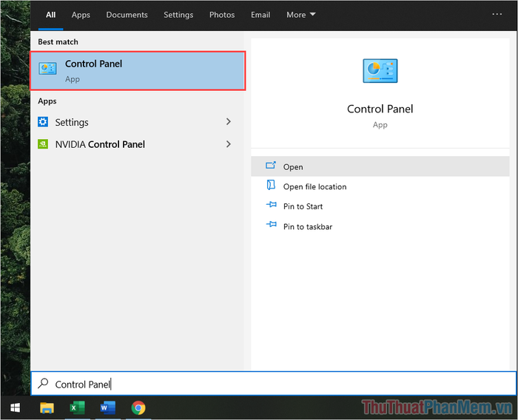Screen dimensions: 518x420
Task: Choose Pin to Start
Action: (x=380, y=206)
